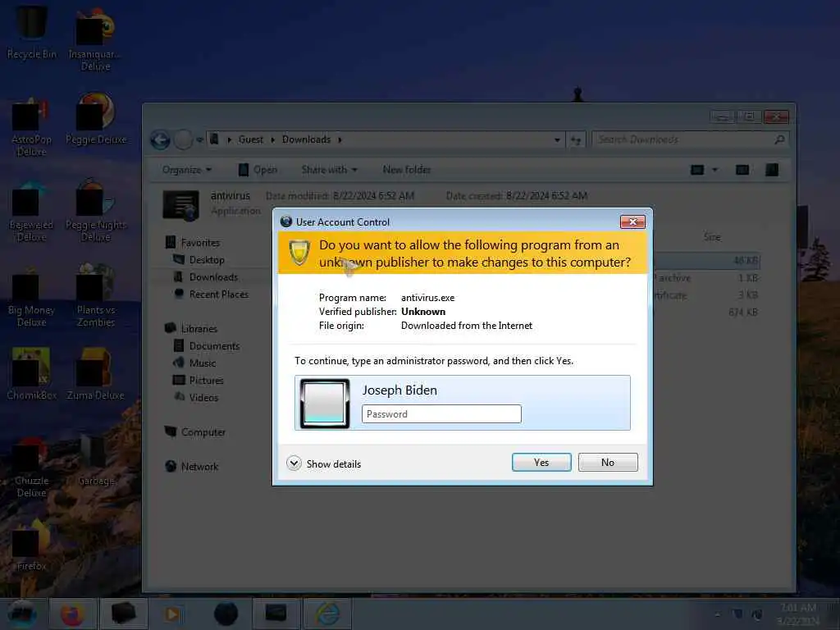Image resolution: width=840 pixels, height=630 pixels.
Task: Open Chuzzle Deluxe desktop icon
Action: pos(32,468)
